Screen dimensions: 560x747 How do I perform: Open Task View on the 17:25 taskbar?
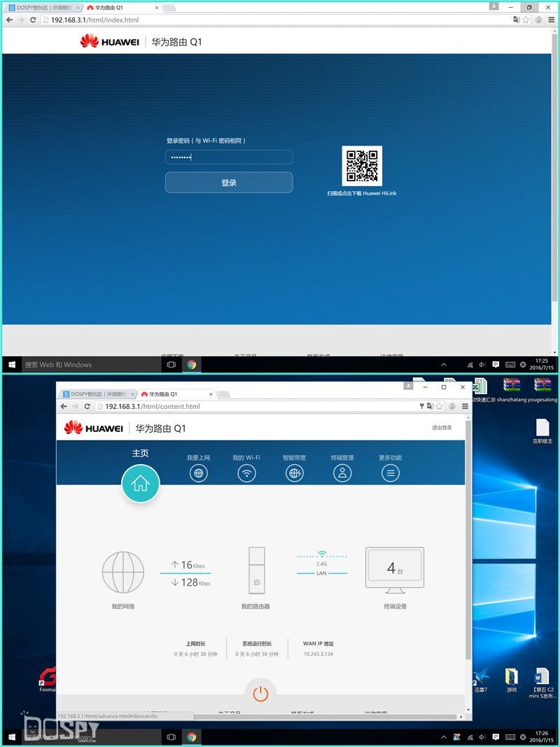171,365
